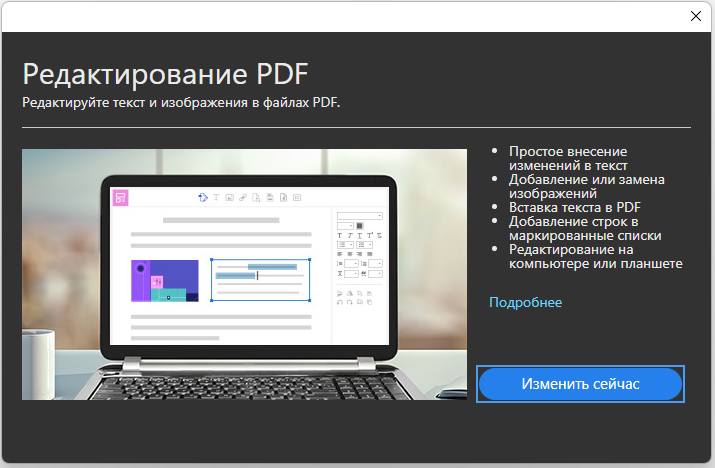The image size is (715, 468).
Task: Click the add image icon in illustrated toolbar
Action: click(x=229, y=197)
